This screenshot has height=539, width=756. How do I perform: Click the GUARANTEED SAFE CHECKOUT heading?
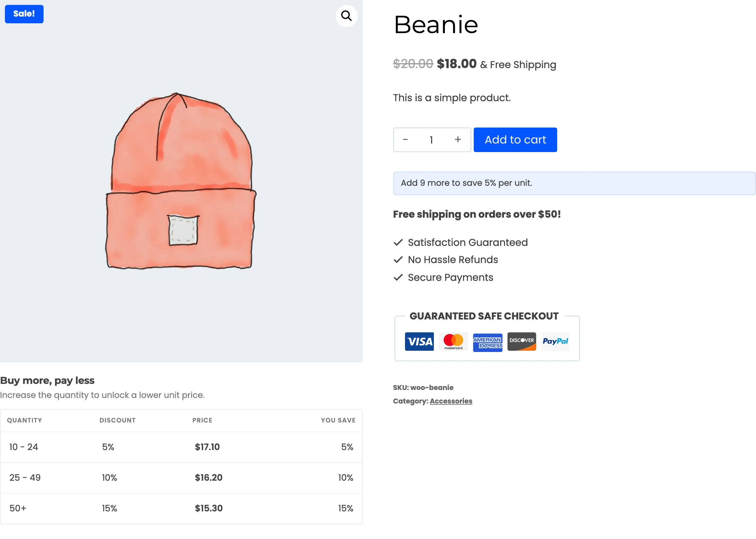coord(484,316)
